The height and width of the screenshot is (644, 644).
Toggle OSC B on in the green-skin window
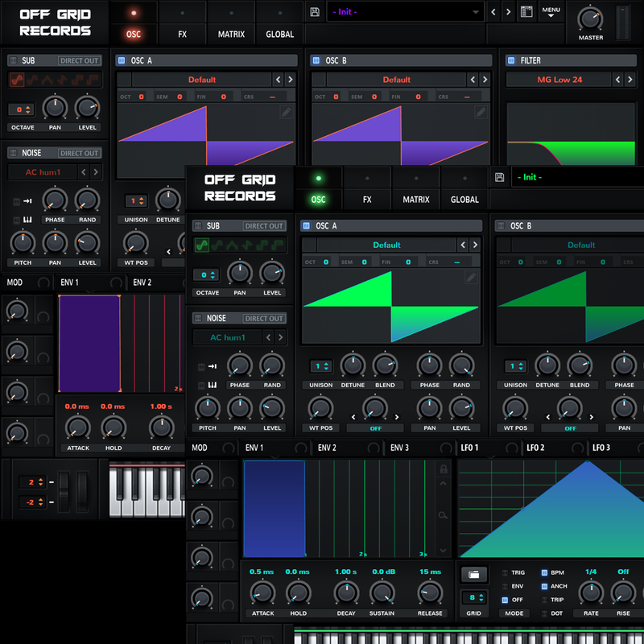coord(500,225)
